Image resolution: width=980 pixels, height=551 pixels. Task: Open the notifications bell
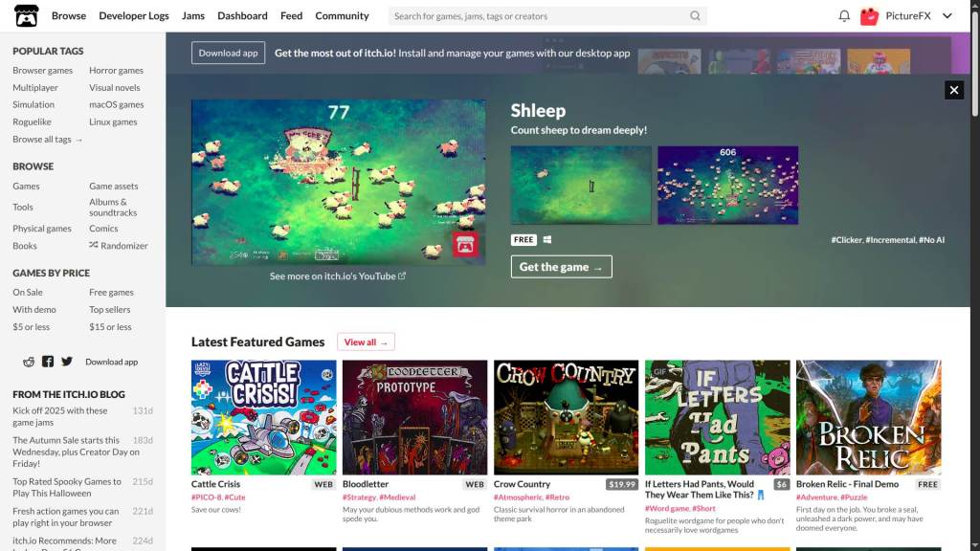point(844,15)
